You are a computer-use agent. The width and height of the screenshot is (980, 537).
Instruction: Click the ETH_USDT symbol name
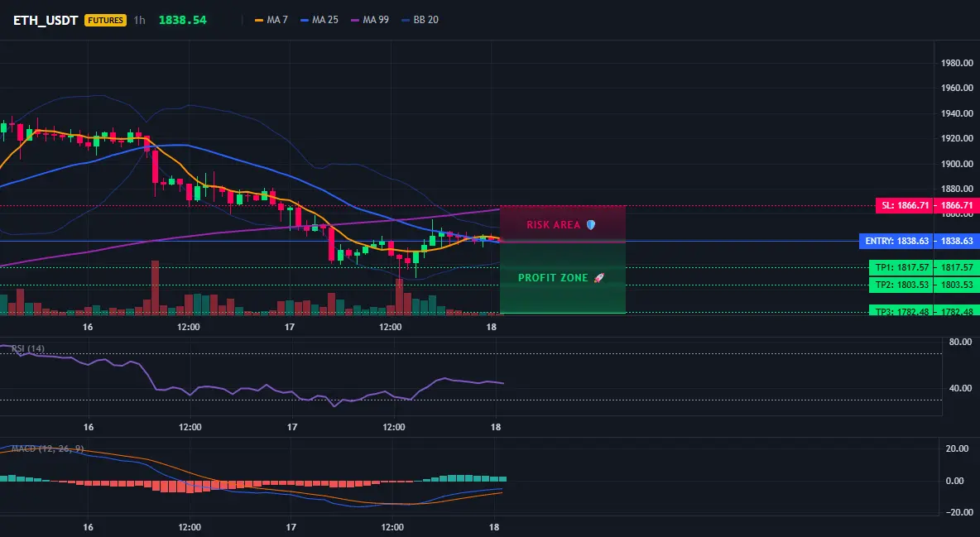click(x=46, y=20)
